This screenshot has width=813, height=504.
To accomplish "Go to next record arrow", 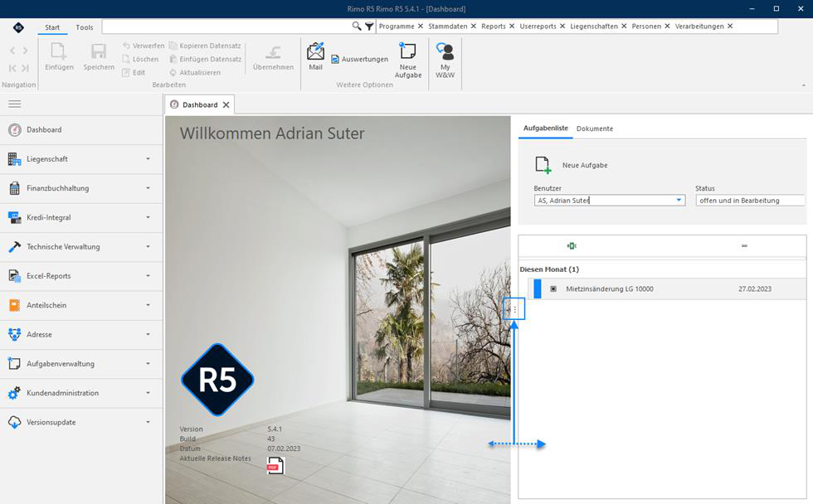I will tap(26, 51).
